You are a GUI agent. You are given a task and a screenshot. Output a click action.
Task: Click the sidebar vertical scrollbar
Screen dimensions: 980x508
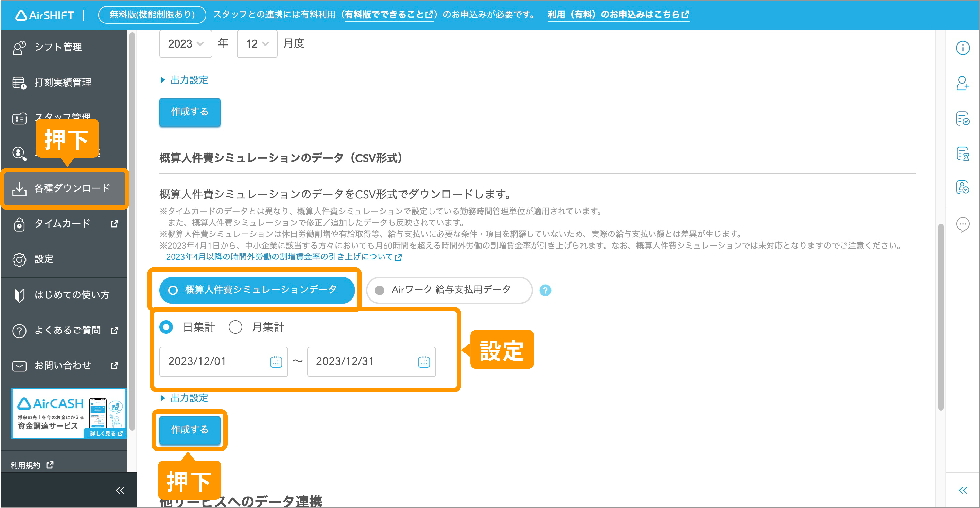click(x=132, y=231)
